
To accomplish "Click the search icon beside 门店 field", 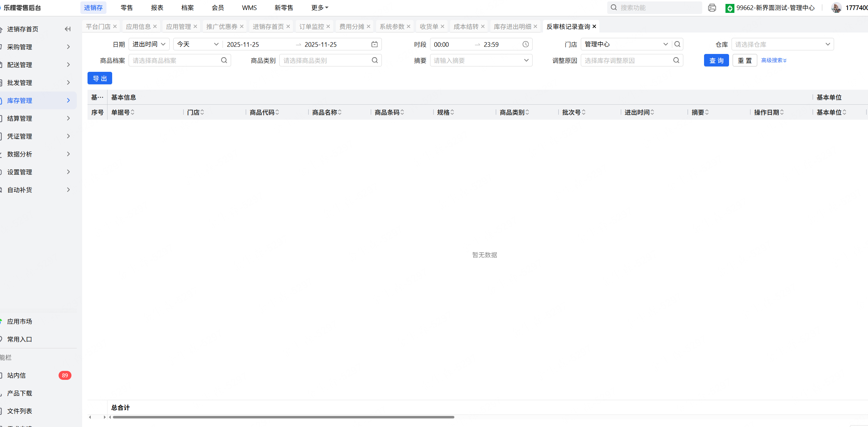I will pyautogui.click(x=677, y=44).
